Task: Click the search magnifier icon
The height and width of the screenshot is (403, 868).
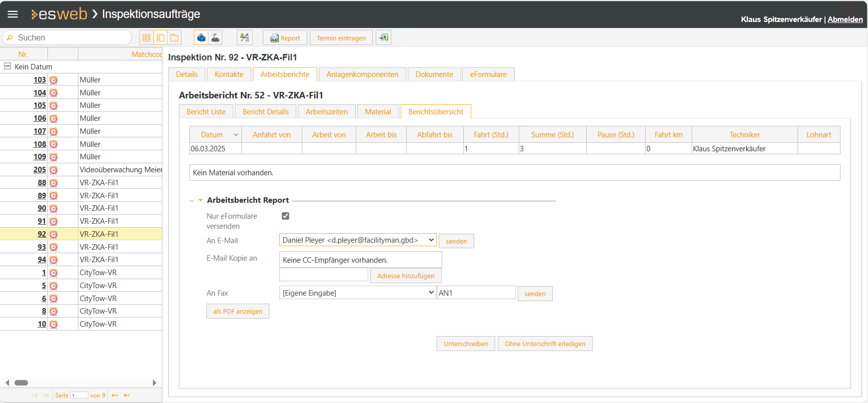Action: (x=9, y=38)
